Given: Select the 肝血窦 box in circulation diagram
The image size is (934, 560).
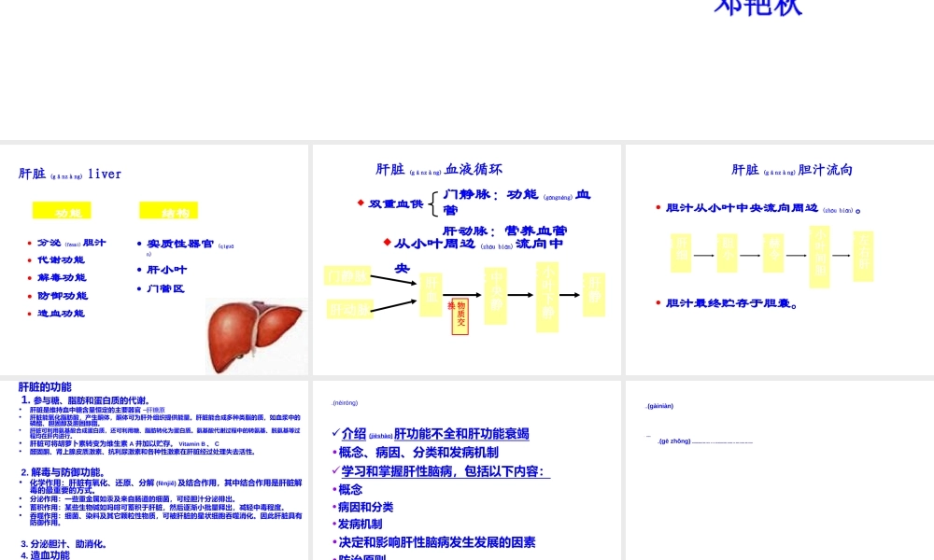Looking at the screenshot, I should click(x=430, y=294).
